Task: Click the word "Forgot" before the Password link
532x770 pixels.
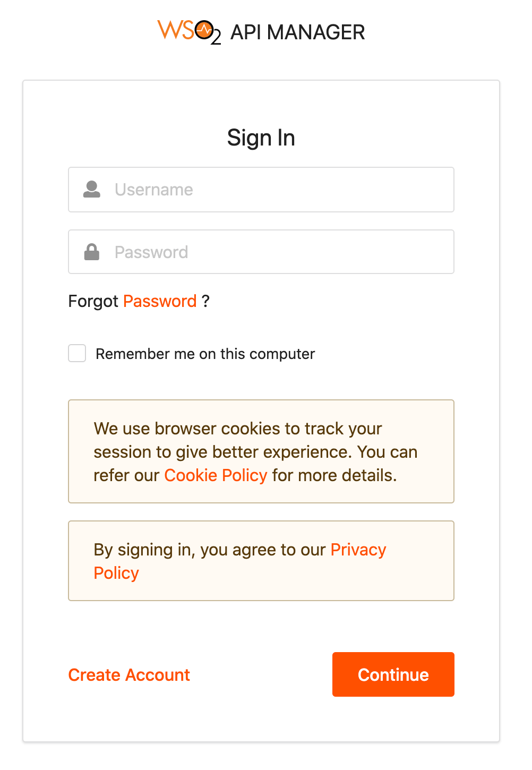Action: [x=93, y=301]
